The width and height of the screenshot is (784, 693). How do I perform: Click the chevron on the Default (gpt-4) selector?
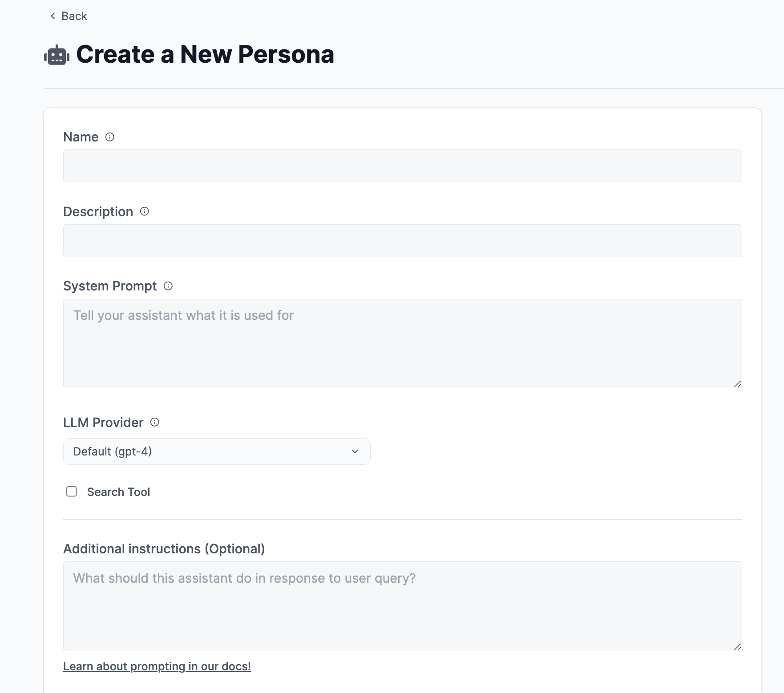(x=355, y=451)
